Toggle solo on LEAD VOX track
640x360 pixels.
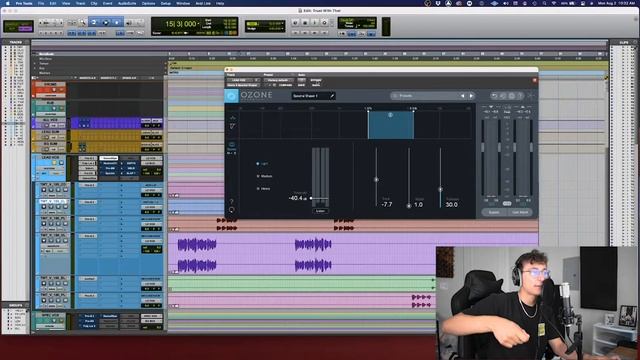click(x=54, y=163)
